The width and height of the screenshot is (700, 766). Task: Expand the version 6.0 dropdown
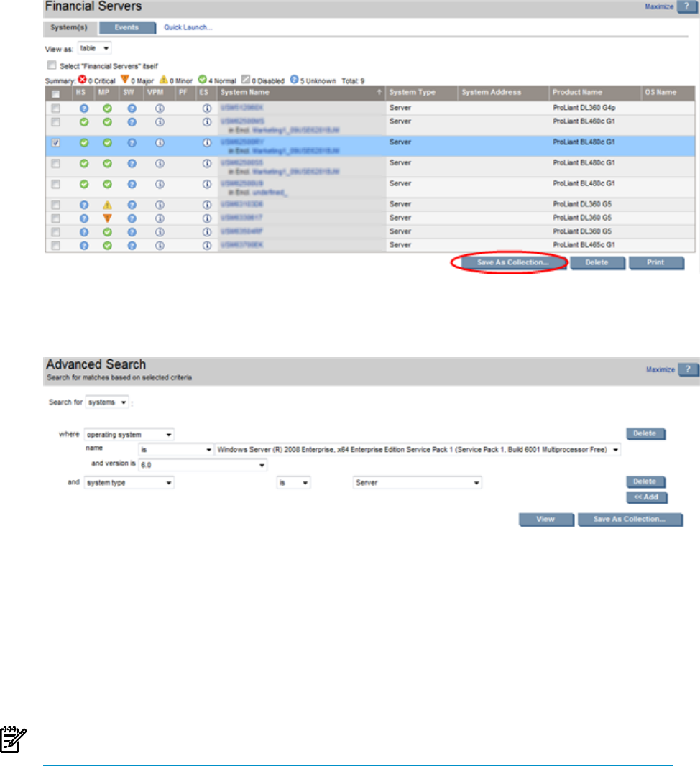(203, 466)
